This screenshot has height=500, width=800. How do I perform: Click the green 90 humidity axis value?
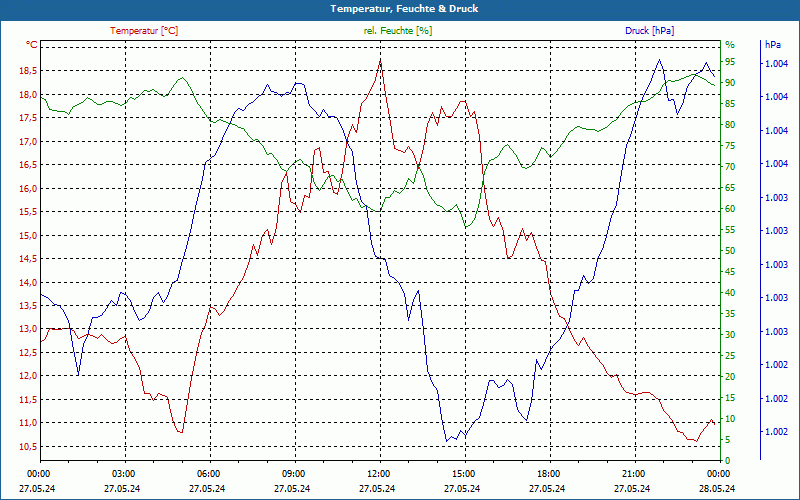pyautogui.click(x=730, y=83)
